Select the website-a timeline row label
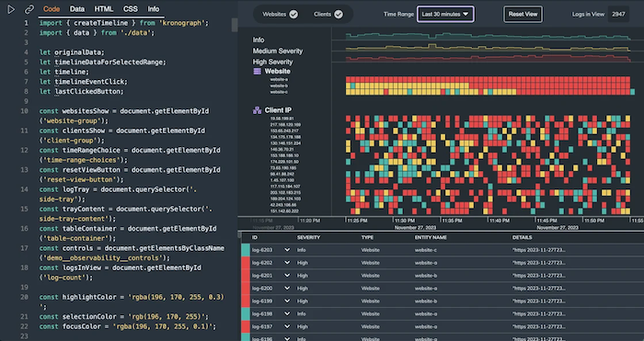Viewport: 644px width, 341px height. (279, 80)
